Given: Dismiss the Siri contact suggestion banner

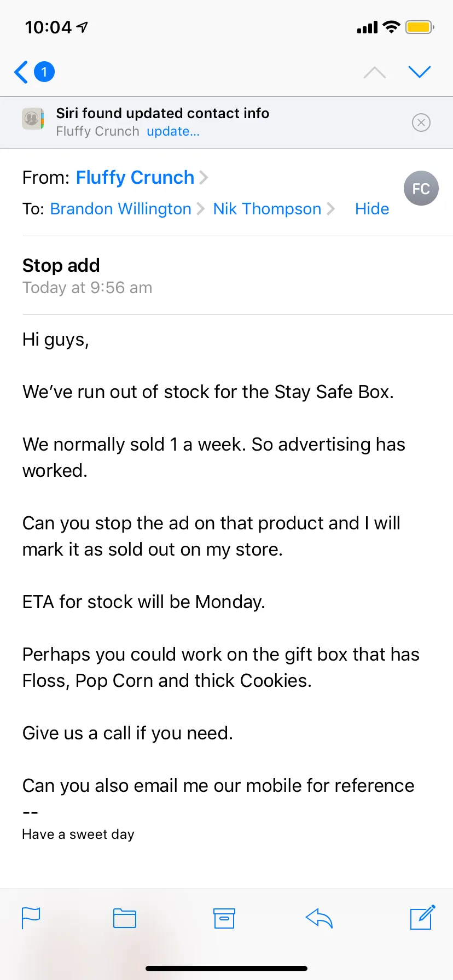Looking at the screenshot, I should pyautogui.click(x=421, y=122).
